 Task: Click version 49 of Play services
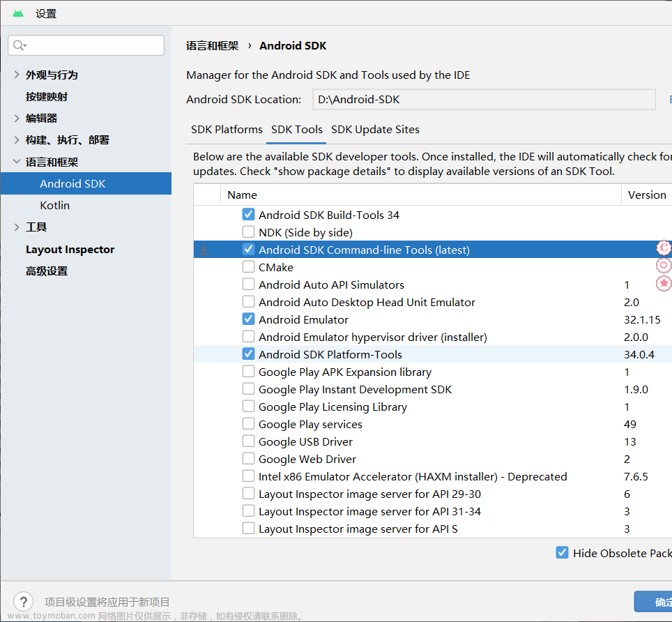pos(629,425)
